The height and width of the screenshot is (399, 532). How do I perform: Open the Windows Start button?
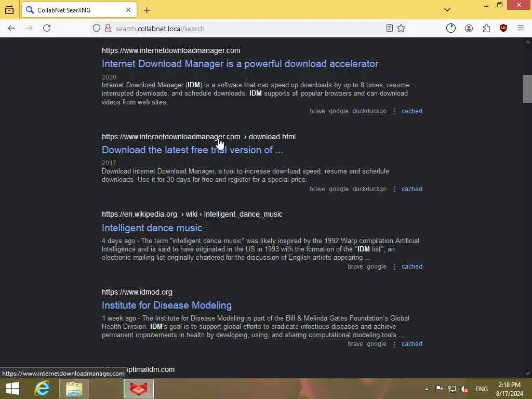pos(12,389)
